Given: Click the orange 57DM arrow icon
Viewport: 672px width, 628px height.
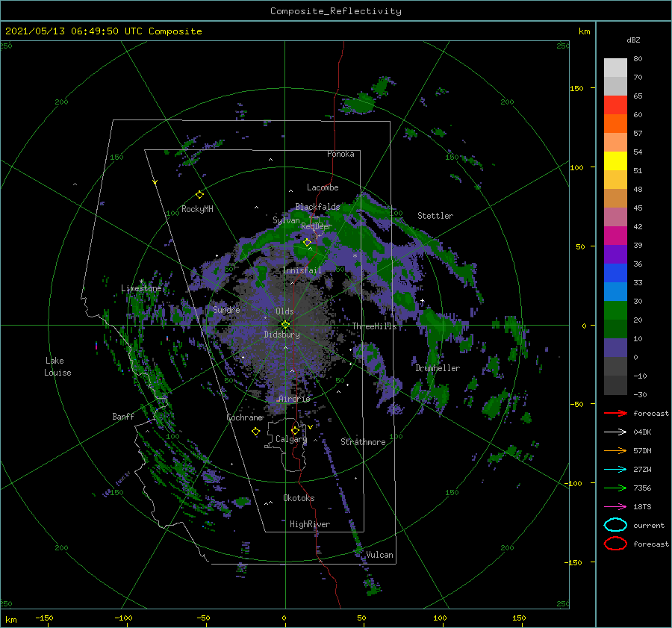Looking at the screenshot, I should click(x=615, y=450).
